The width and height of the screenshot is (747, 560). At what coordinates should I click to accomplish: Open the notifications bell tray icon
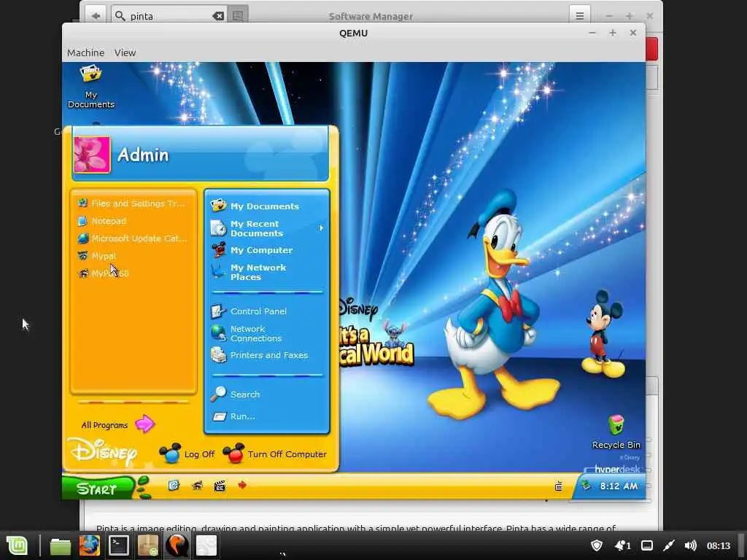(x=623, y=545)
